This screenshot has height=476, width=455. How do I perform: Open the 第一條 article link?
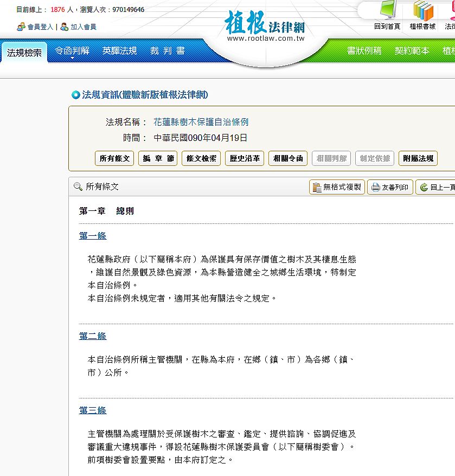tap(93, 236)
